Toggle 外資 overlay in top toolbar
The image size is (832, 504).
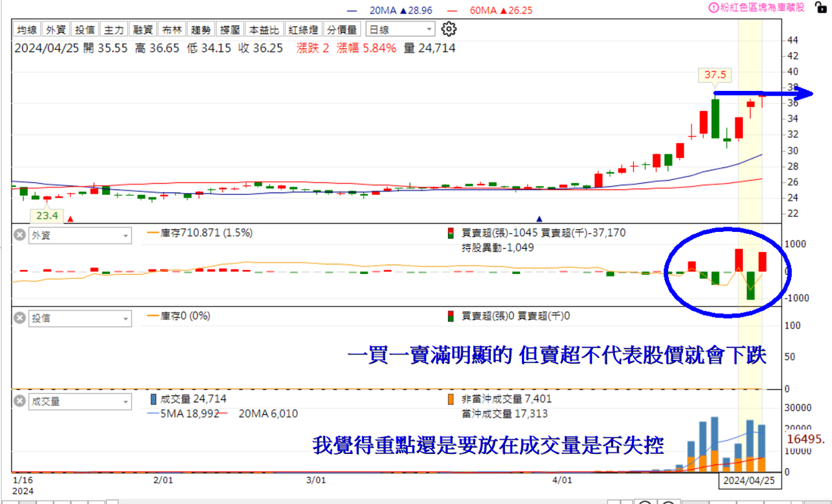56,29
